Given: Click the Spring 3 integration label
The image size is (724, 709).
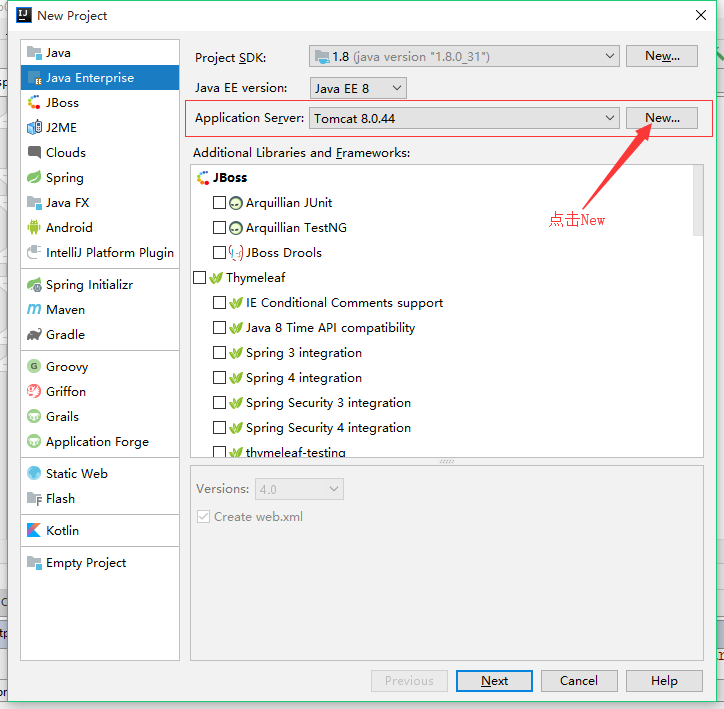Looking at the screenshot, I should (304, 353).
